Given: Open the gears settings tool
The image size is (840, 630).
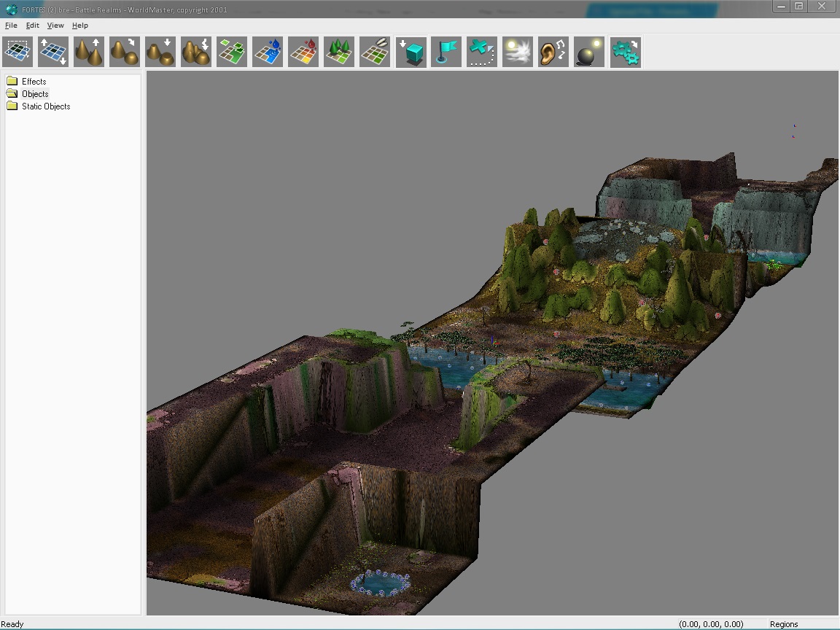Looking at the screenshot, I should pos(625,52).
